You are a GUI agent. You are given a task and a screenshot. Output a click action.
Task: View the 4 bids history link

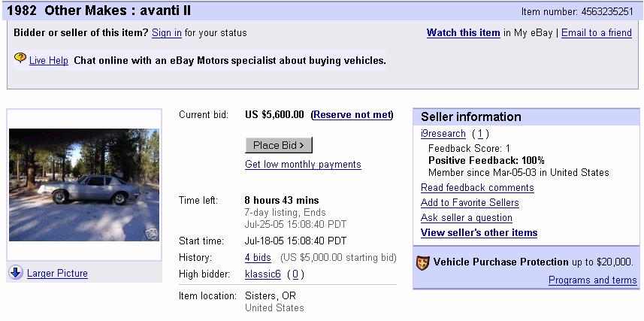coord(258,258)
